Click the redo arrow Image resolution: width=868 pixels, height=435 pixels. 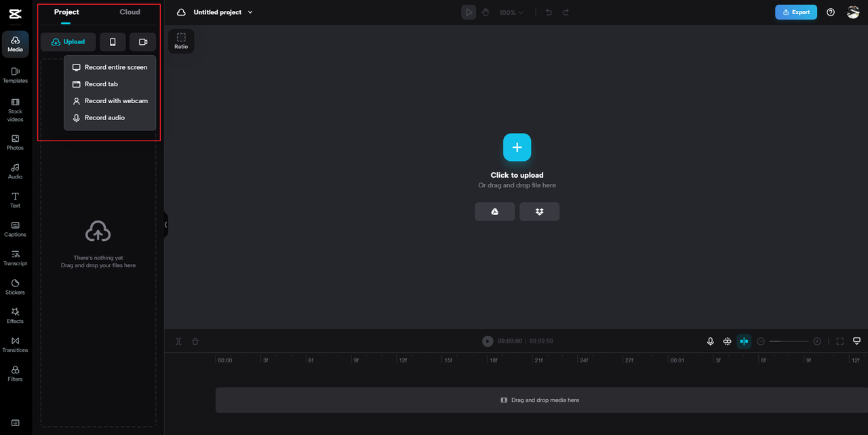(x=566, y=12)
